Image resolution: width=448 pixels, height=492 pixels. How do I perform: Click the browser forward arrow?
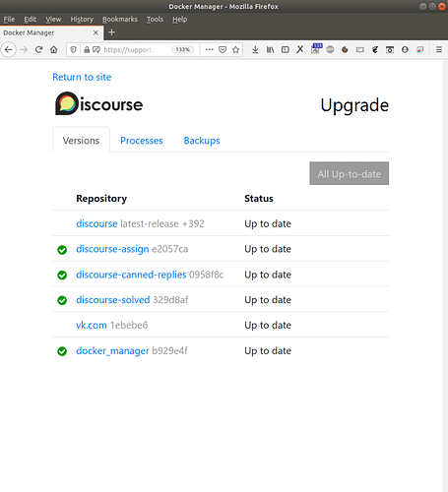tap(24, 50)
